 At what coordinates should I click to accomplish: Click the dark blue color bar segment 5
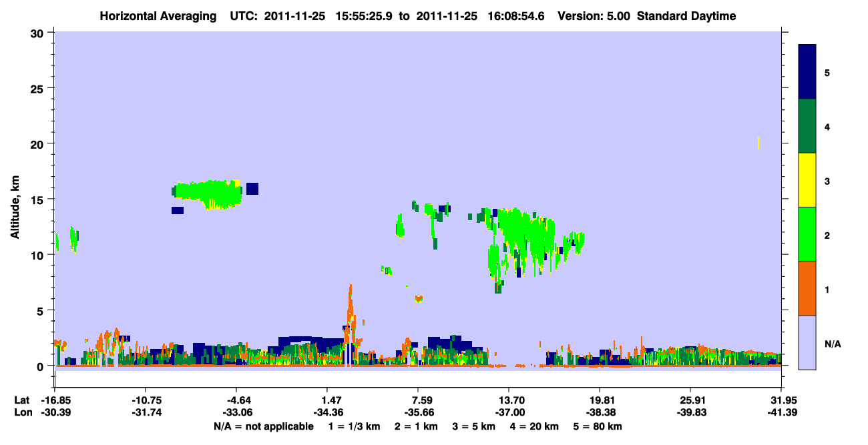pos(807,71)
